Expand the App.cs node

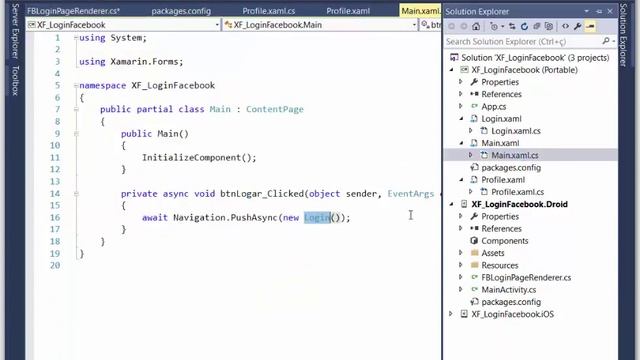tap(461, 107)
